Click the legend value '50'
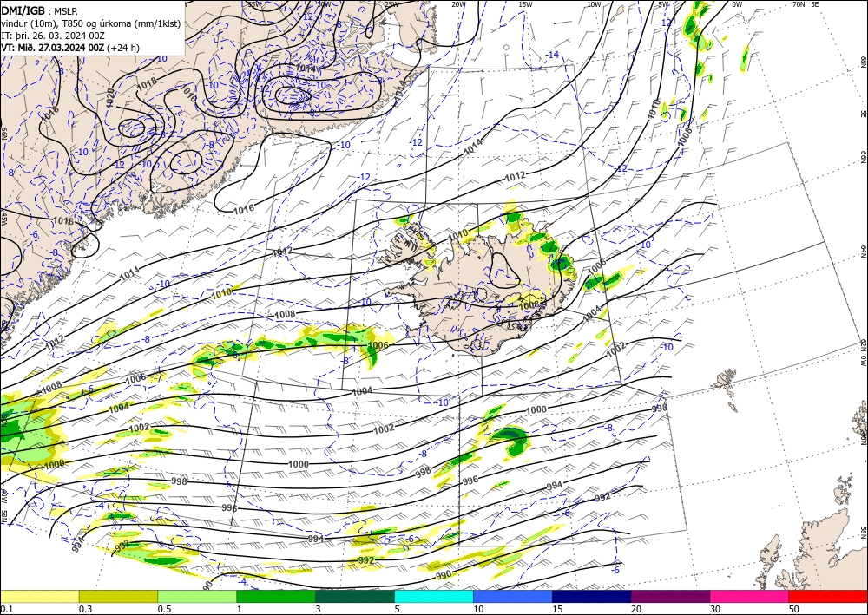The width and height of the screenshot is (868, 615). (794, 609)
